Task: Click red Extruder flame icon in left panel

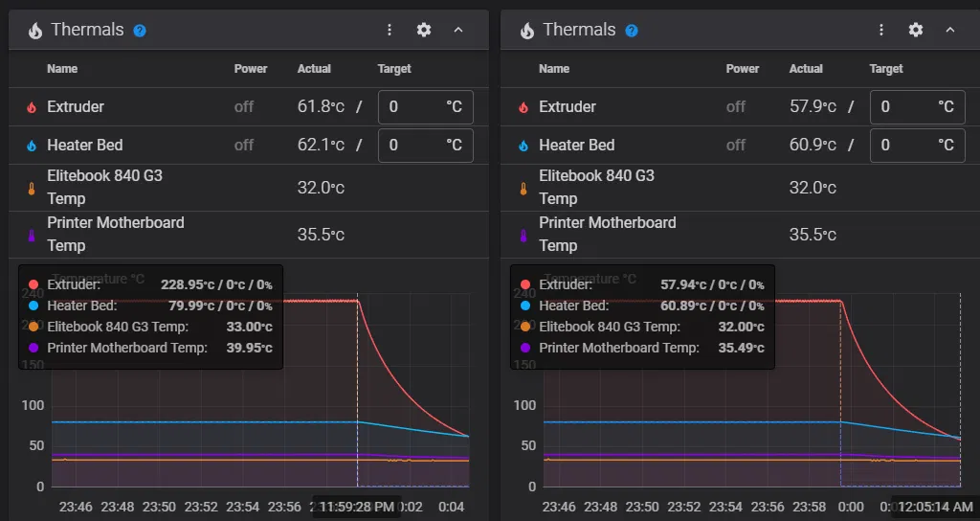Action: point(32,107)
